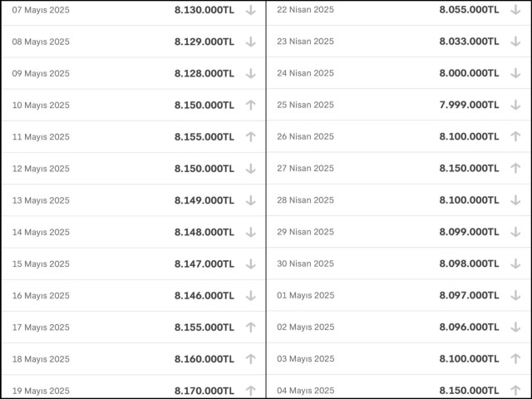
Task: Click the down arrow beside 07 Mayıs 2025
Action: (x=250, y=10)
